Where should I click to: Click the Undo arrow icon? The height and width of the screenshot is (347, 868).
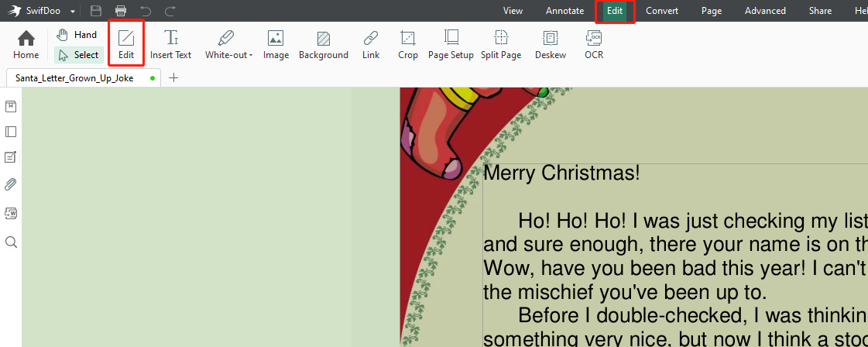146,11
